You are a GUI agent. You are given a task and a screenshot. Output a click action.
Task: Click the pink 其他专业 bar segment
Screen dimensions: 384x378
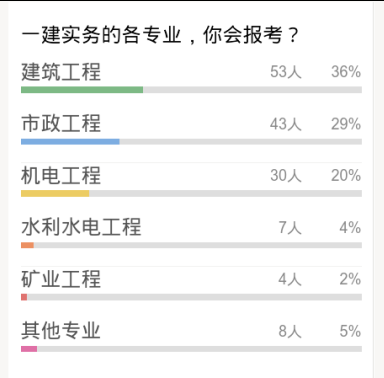[x=29, y=349]
